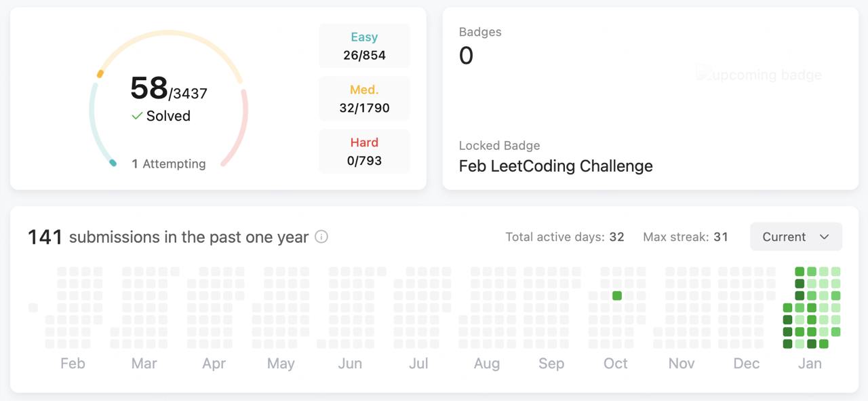The image size is (868, 401).
Task: Click the teal dot on the progress ring
Action: tap(113, 163)
